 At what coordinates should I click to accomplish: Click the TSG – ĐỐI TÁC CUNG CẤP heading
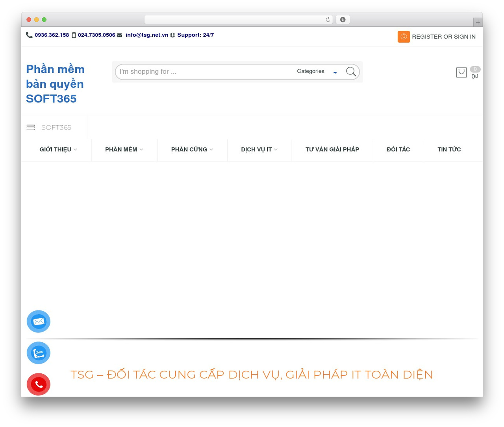[252, 375]
